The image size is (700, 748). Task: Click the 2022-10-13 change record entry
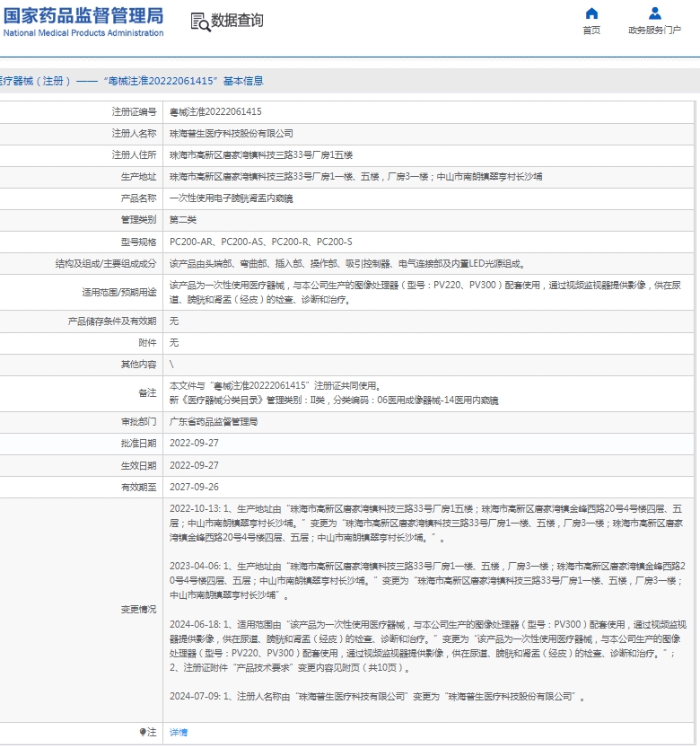pyautogui.click(x=425, y=524)
